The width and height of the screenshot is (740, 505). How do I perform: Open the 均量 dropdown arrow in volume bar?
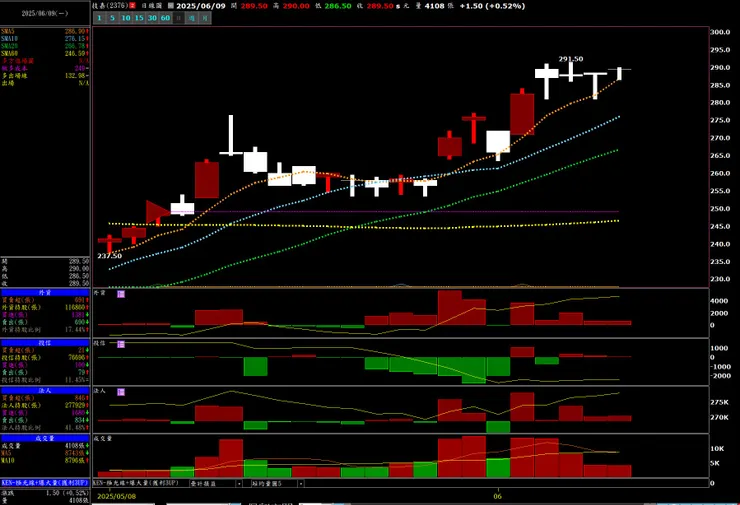pyautogui.click(x=301, y=483)
